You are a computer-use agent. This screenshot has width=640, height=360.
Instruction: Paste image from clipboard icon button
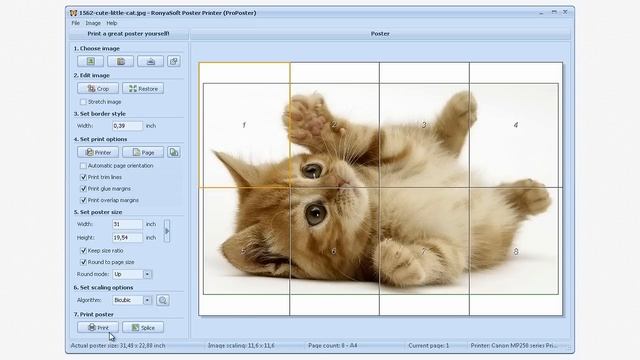120,61
